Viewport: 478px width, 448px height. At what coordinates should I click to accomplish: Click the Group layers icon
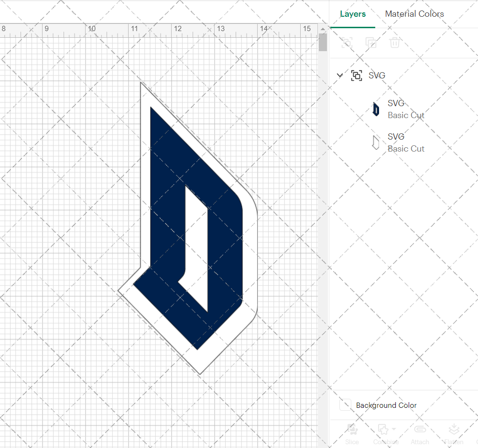347,43
